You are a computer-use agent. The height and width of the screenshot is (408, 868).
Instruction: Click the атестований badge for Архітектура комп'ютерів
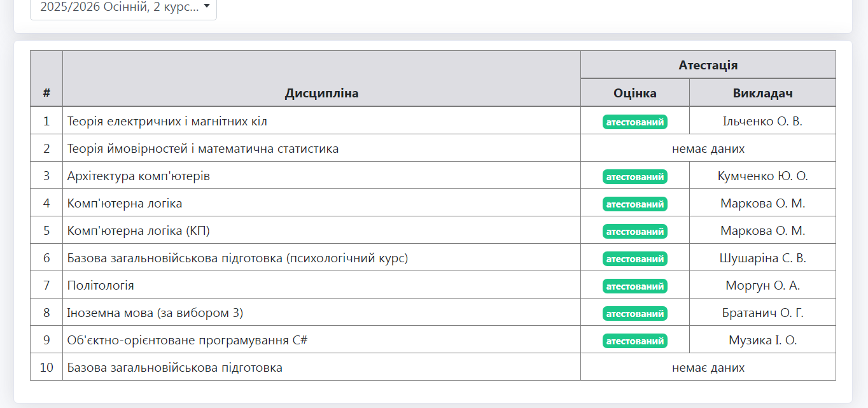coord(634,176)
